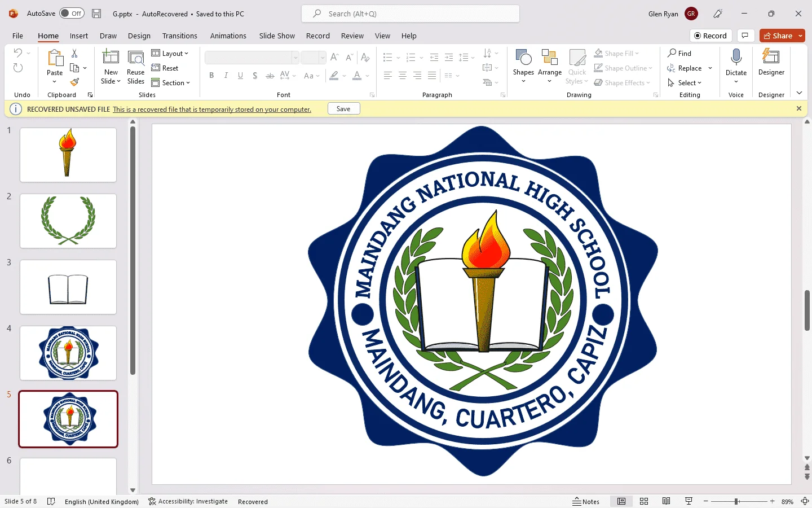Image resolution: width=812 pixels, height=508 pixels.
Task: Open the Animations tab
Action: [x=228, y=36]
